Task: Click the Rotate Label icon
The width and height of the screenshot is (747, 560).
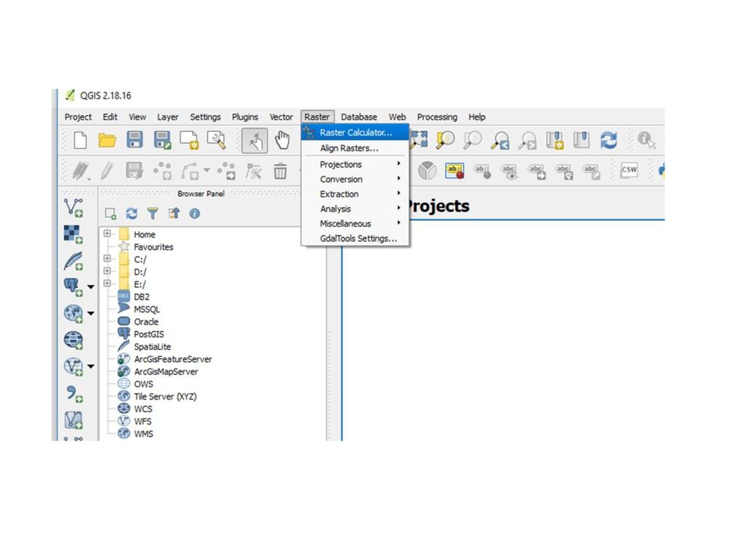Action: pyautogui.click(x=565, y=171)
